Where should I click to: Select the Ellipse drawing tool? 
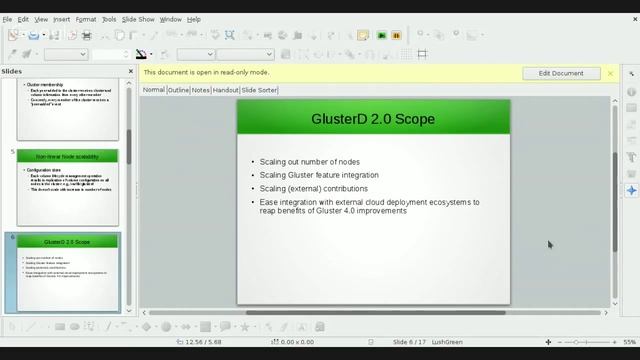click(x=75, y=327)
